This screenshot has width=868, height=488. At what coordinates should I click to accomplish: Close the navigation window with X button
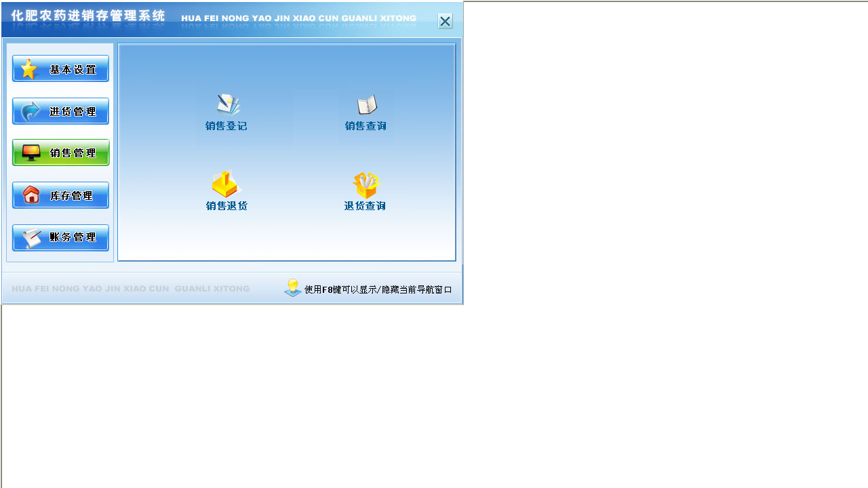(x=445, y=22)
